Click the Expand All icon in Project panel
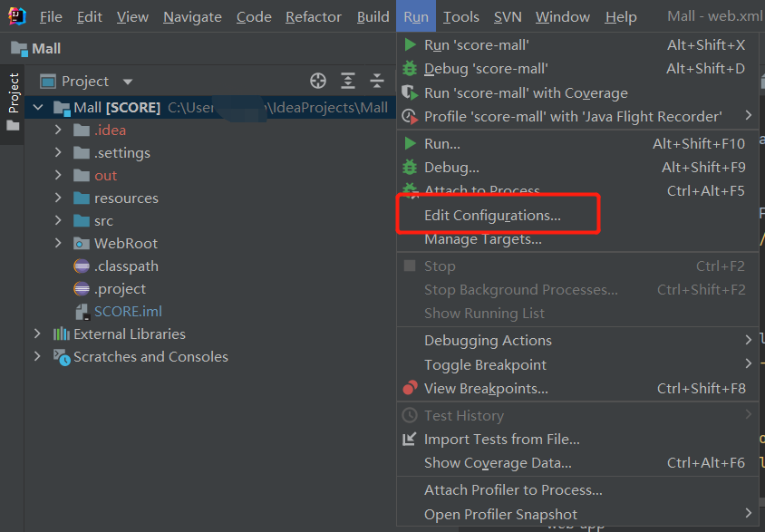Screen dimensions: 765x532 click(x=348, y=82)
